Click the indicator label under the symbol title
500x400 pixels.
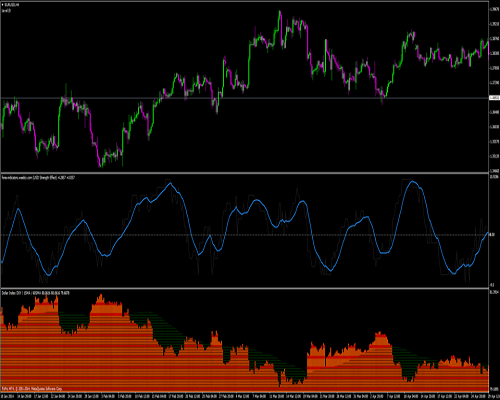(x=6, y=11)
